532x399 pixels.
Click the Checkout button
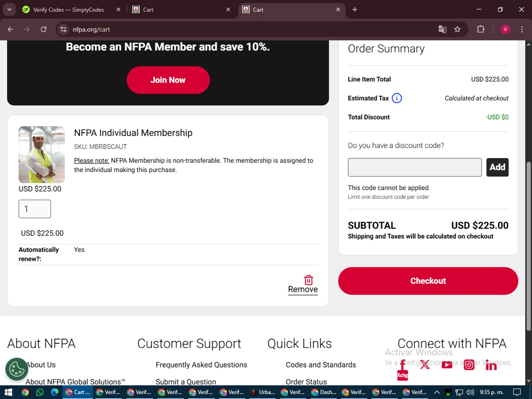click(428, 281)
